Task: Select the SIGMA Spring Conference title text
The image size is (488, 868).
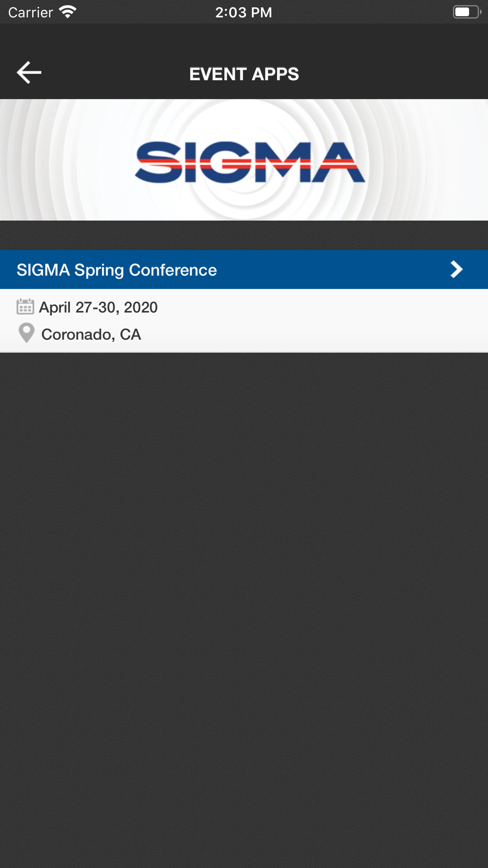Action: (117, 270)
